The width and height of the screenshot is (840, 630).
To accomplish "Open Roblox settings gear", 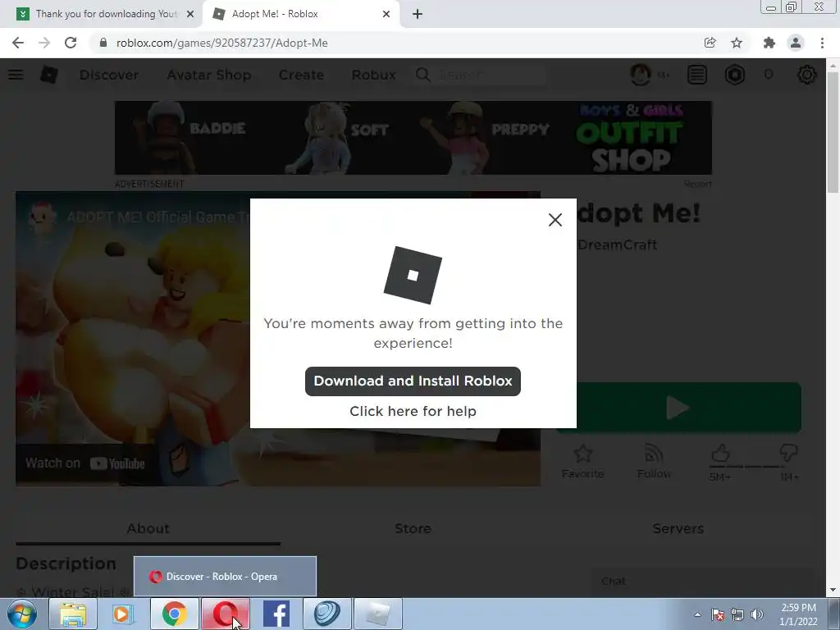I will click(807, 75).
